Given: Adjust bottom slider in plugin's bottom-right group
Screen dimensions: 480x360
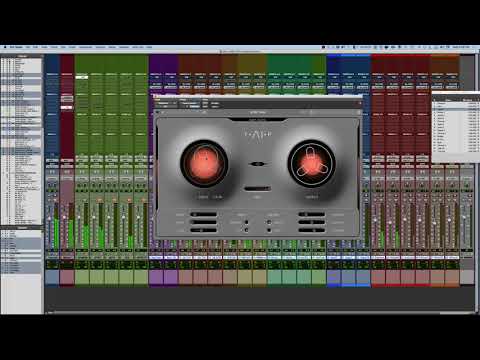Looking at the screenshot, I should (312, 230).
